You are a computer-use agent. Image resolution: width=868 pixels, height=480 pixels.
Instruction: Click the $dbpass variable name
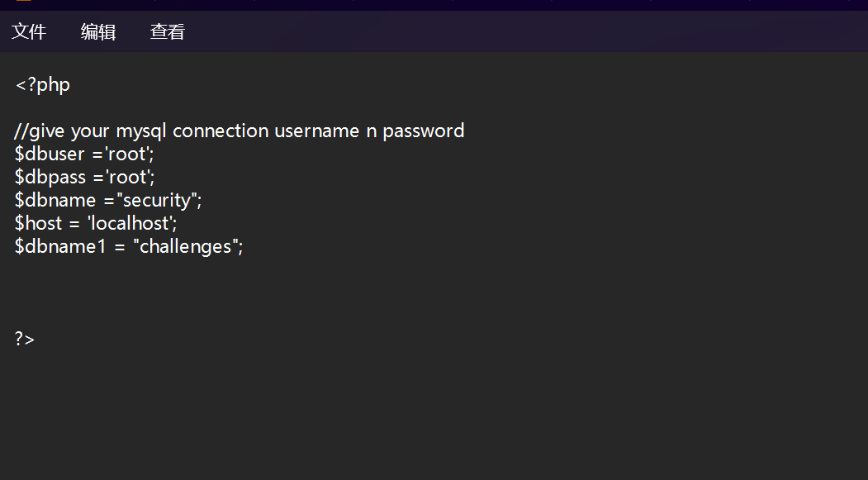coord(50,177)
